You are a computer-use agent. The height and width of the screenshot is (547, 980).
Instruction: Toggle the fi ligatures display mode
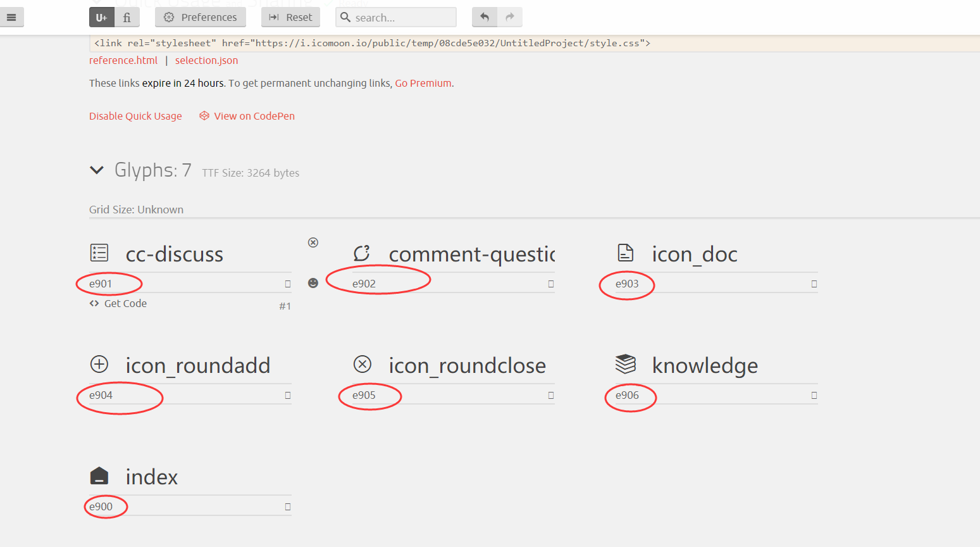click(127, 17)
